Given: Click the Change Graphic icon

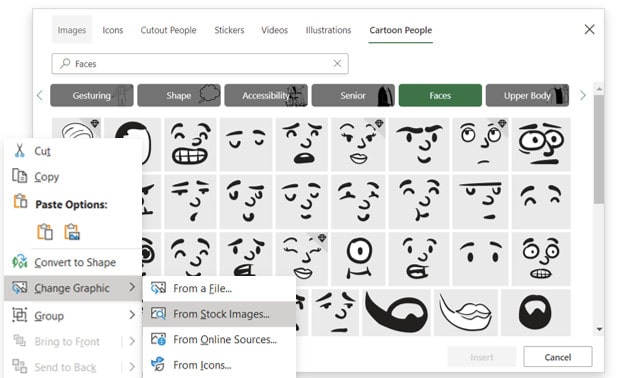Looking at the screenshot, I should (x=19, y=288).
